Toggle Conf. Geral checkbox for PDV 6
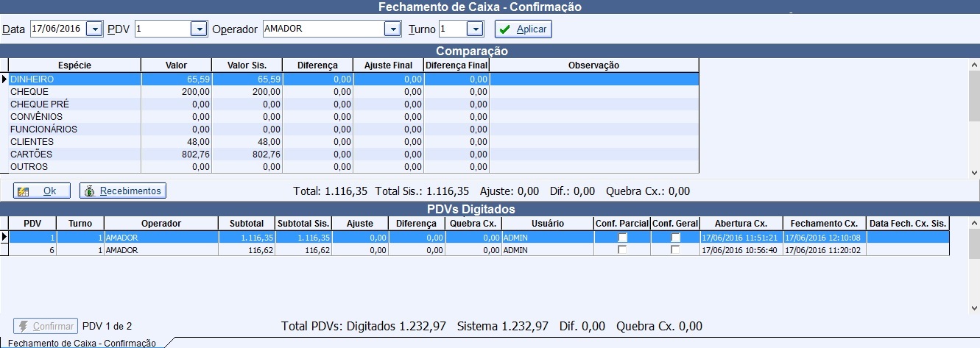Viewport: 980px width, 348px height. [675, 250]
